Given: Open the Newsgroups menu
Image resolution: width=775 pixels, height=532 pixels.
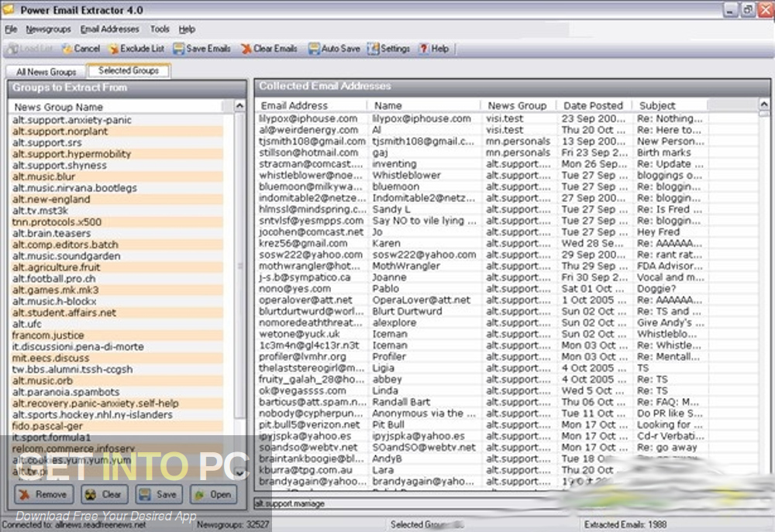Looking at the screenshot, I should point(50,29).
